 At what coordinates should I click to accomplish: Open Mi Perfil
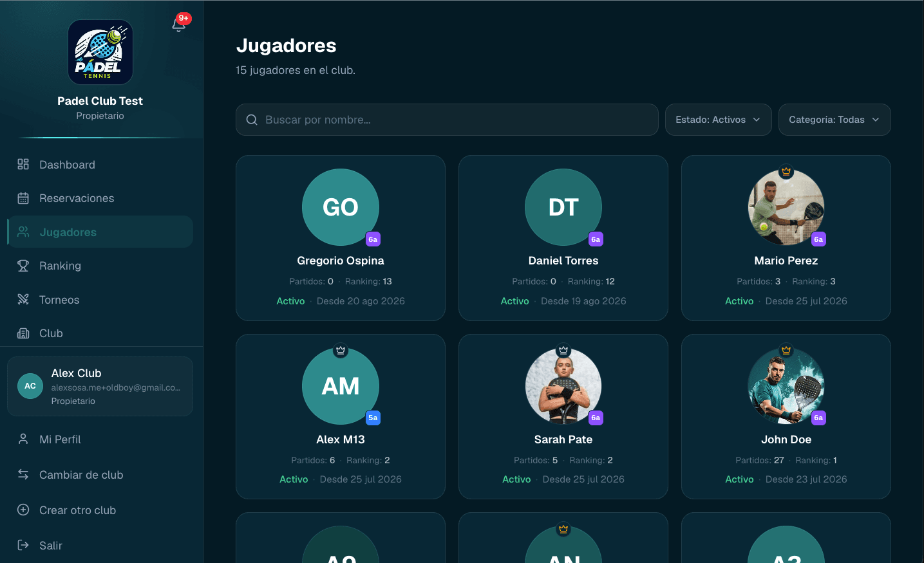pyautogui.click(x=100, y=439)
